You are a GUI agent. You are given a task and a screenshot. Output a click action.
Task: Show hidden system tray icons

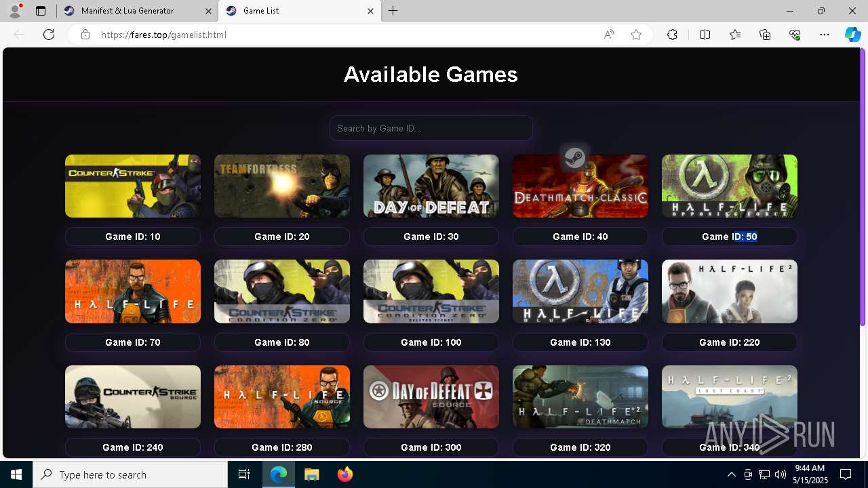tap(731, 474)
